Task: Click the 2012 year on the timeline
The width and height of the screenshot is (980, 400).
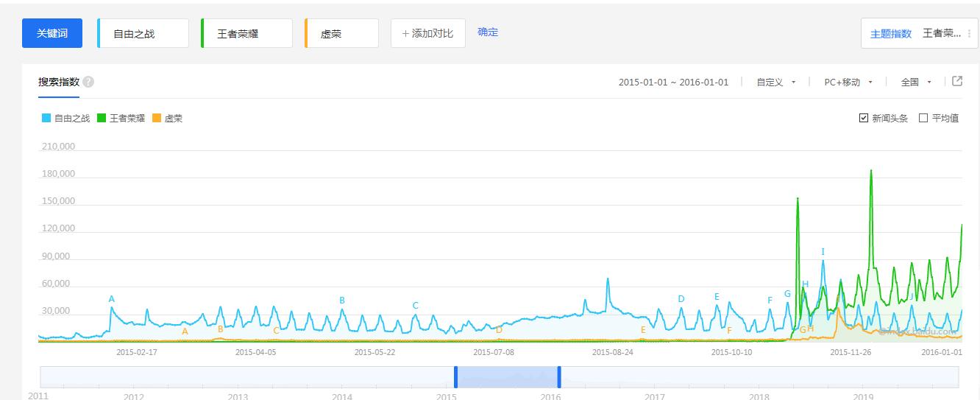Action: click(133, 397)
